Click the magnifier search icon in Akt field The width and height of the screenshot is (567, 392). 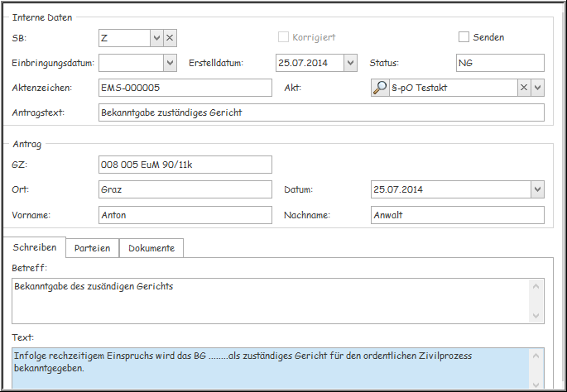coord(380,88)
